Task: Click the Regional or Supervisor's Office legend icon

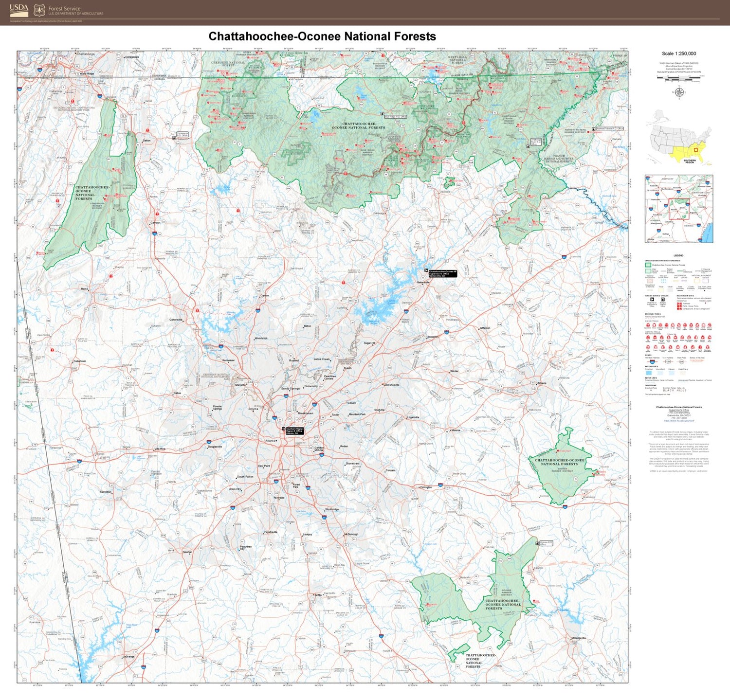Action: tap(652, 299)
